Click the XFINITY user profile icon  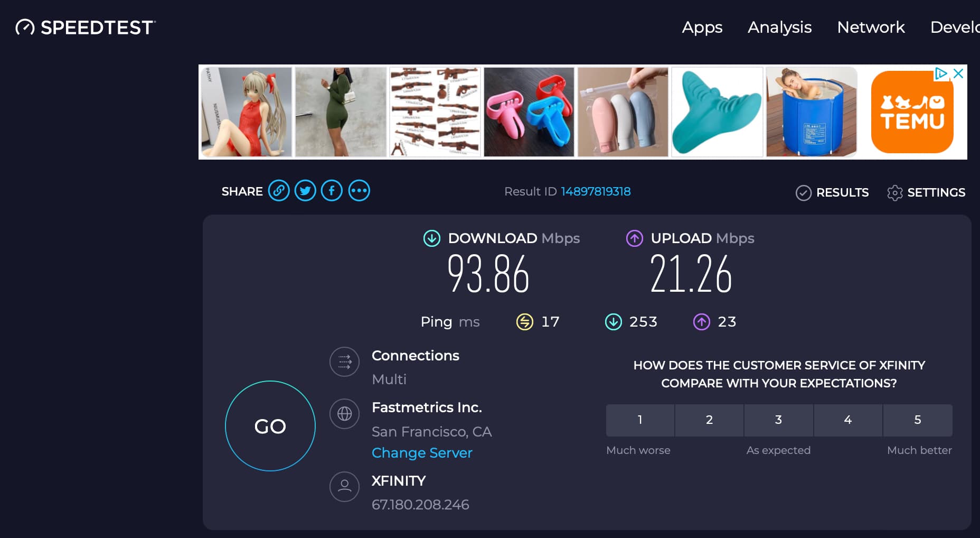click(344, 486)
